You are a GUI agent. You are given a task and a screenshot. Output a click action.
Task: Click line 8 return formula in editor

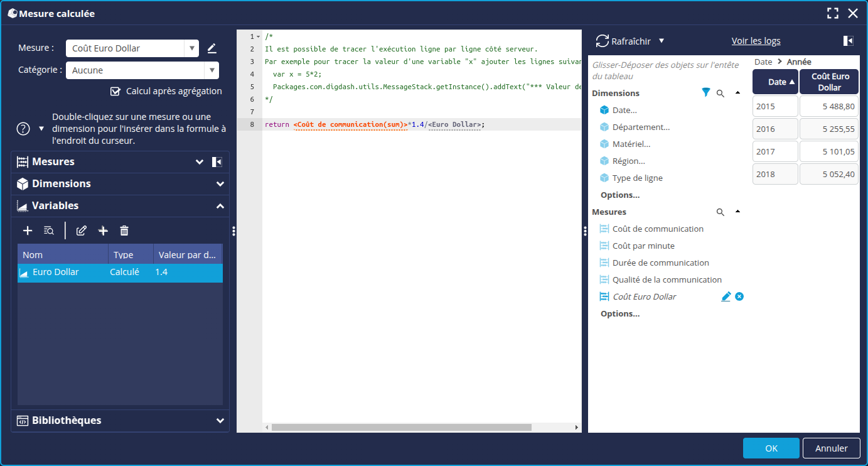[x=375, y=124]
